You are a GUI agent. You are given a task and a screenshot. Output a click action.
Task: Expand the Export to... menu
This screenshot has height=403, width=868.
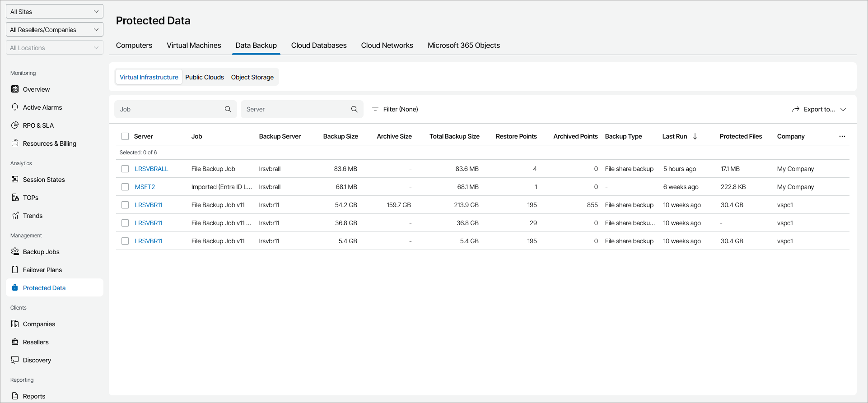coord(819,109)
